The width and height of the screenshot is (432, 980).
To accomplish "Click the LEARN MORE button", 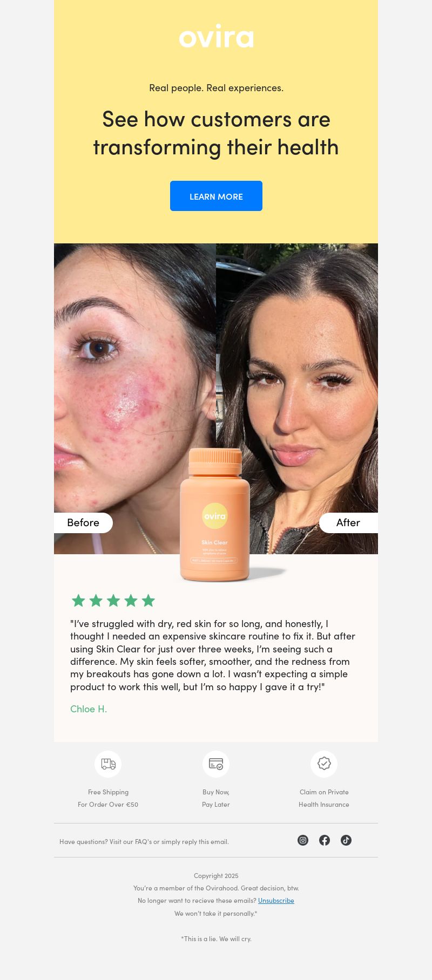I will click(x=216, y=196).
